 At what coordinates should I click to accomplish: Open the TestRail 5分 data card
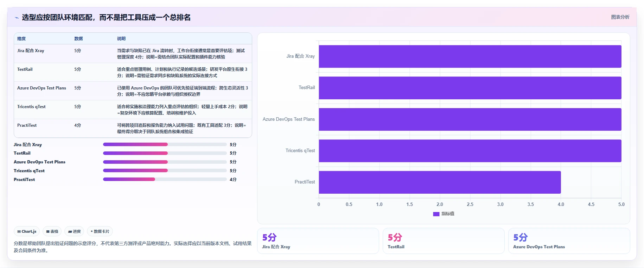pos(444,241)
